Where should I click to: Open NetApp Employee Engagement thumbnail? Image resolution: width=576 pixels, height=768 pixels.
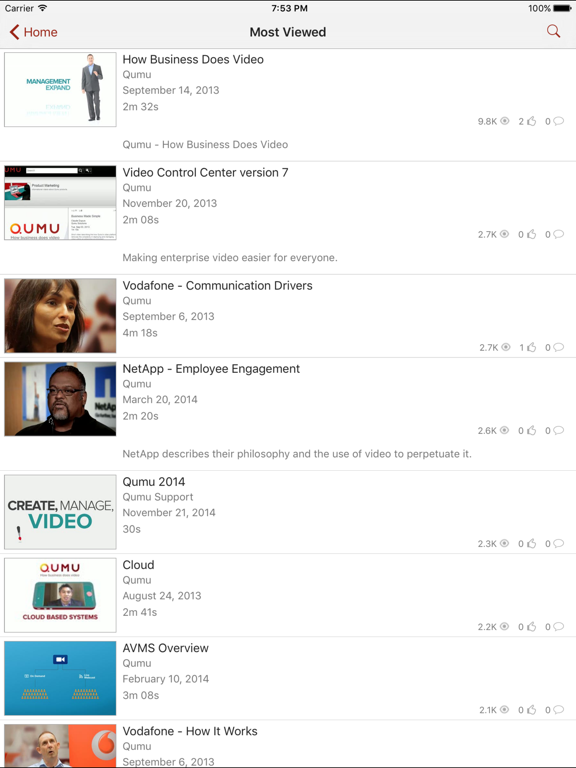(x=60, y=399)
